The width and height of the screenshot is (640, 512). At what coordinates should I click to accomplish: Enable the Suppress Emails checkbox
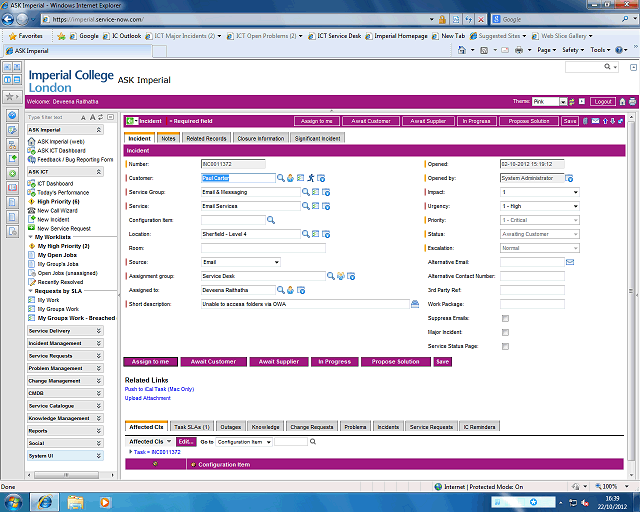[505, 318]
